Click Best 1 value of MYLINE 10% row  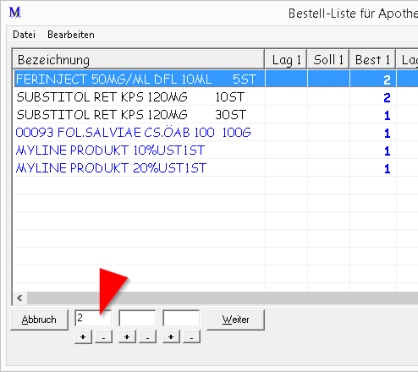(x=386, y=151)
